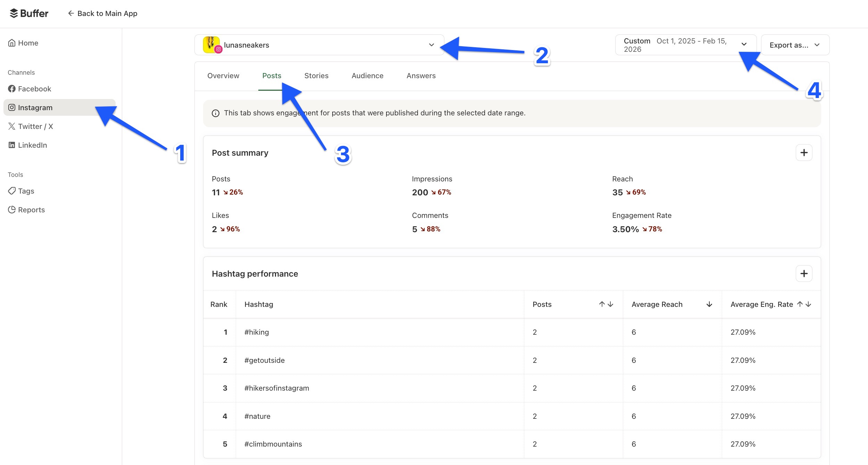The height and width of the screenshot is (465, 868).
Task: Click the Impressions value 200
Action: coord(420,192)
